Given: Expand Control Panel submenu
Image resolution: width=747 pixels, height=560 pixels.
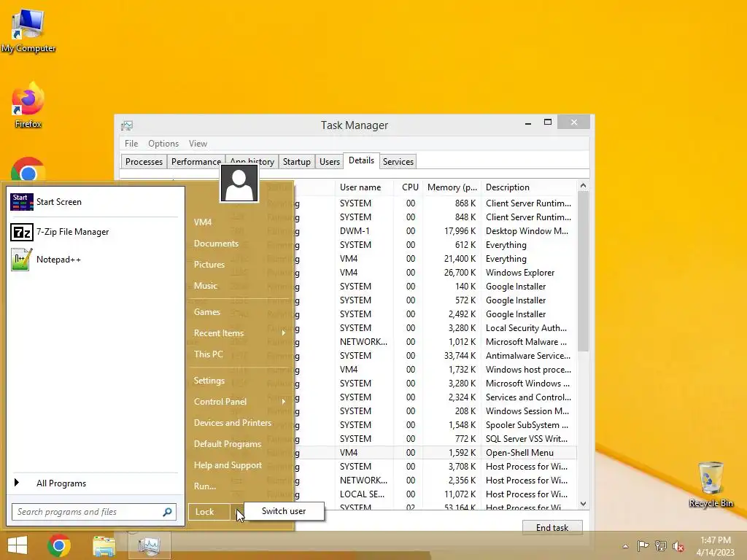Looking at the screenshot, I should (x=240, y=402).
